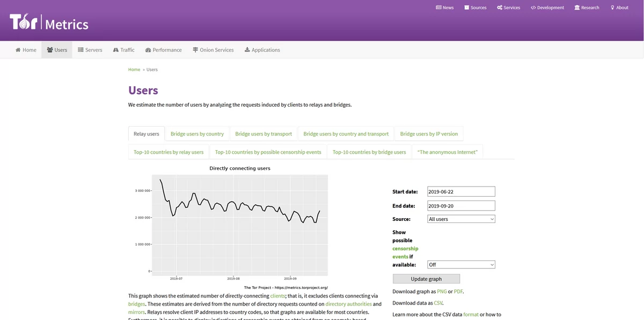Download graph as PNG link
The height and width of the screenshot is (320, 644).
tap(442, 292)
